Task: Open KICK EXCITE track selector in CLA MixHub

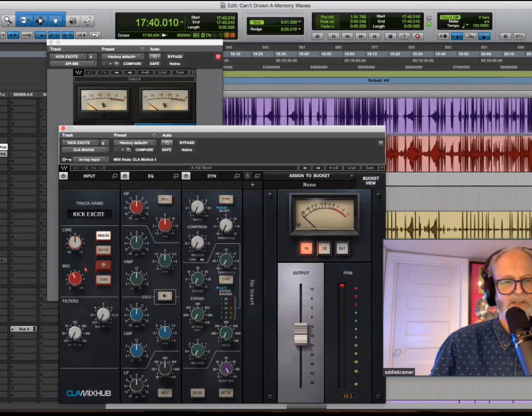Action: pyautogui.click(x=80, y=143)
